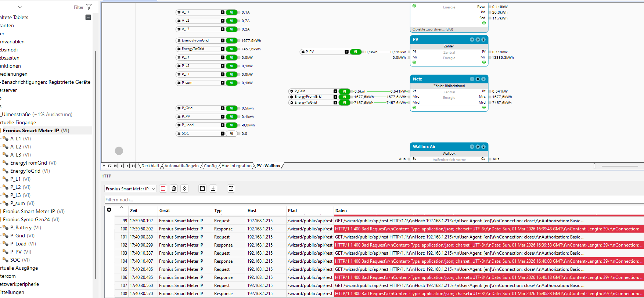This screenshot has height=298, width=644.
Task: Stop HTTP monitor recording with red square
Action: 163,189
